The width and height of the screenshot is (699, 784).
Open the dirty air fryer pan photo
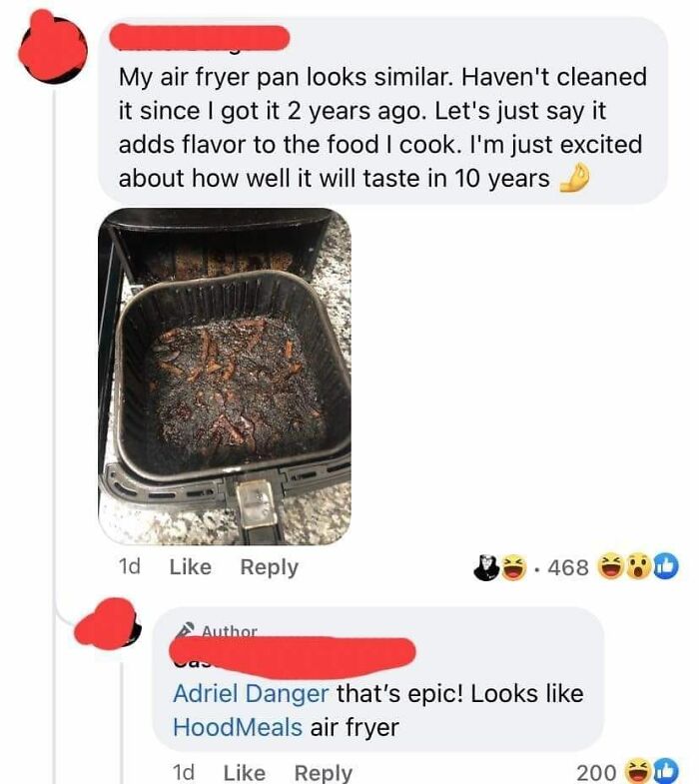click(225, 377)
